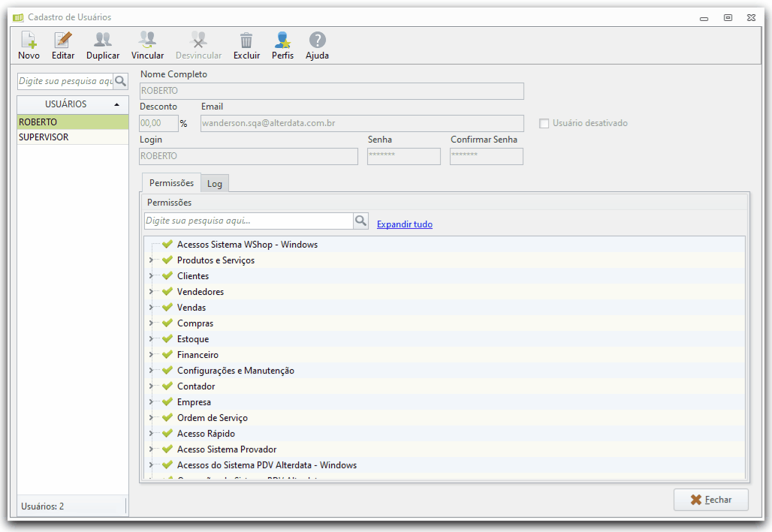The image size is (772, 532).
Task: Toggle the Clientes permission checkmark
Action: coord(167,275)
